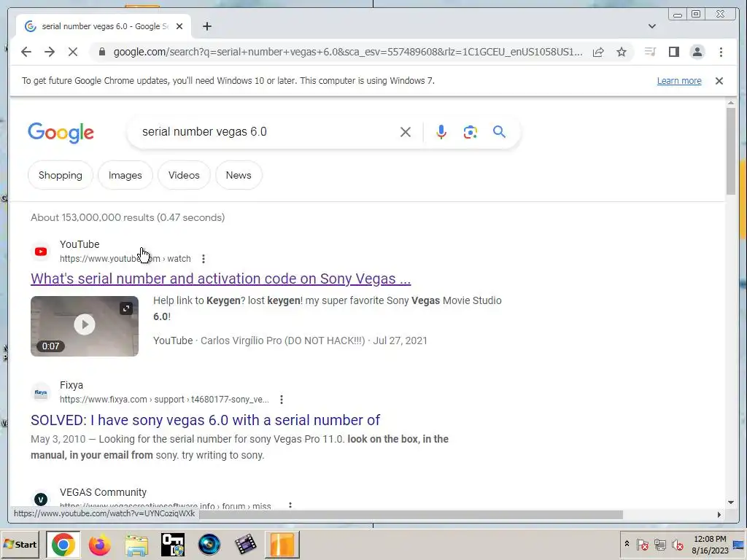View site information padlock icon

[x=102, y=52]
